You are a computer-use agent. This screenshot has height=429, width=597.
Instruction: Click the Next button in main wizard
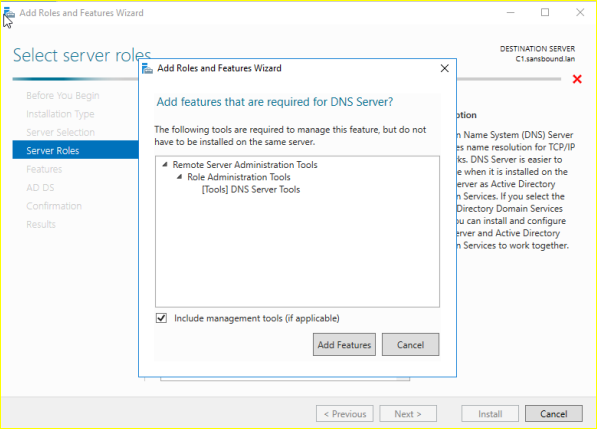pos(408,414)
